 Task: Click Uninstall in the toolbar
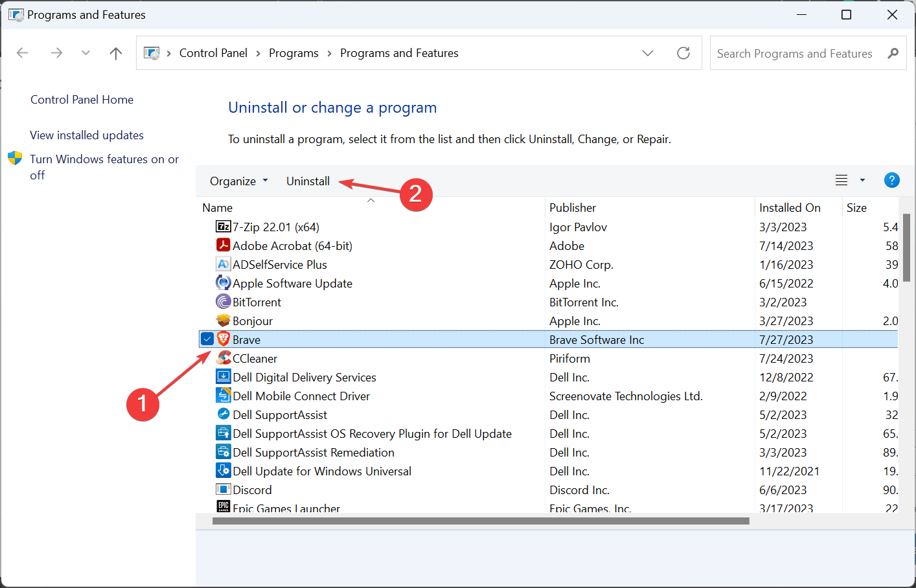[x=308, y=181]
